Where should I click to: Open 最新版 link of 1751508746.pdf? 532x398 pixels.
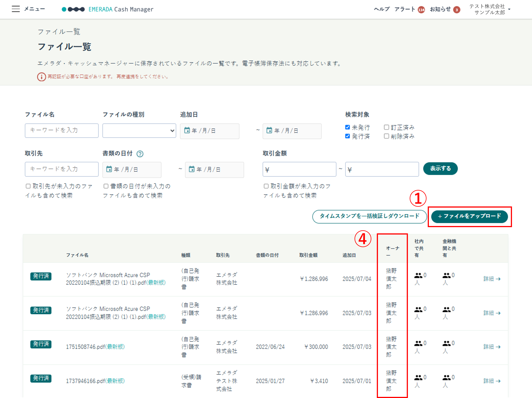(115, 347)
